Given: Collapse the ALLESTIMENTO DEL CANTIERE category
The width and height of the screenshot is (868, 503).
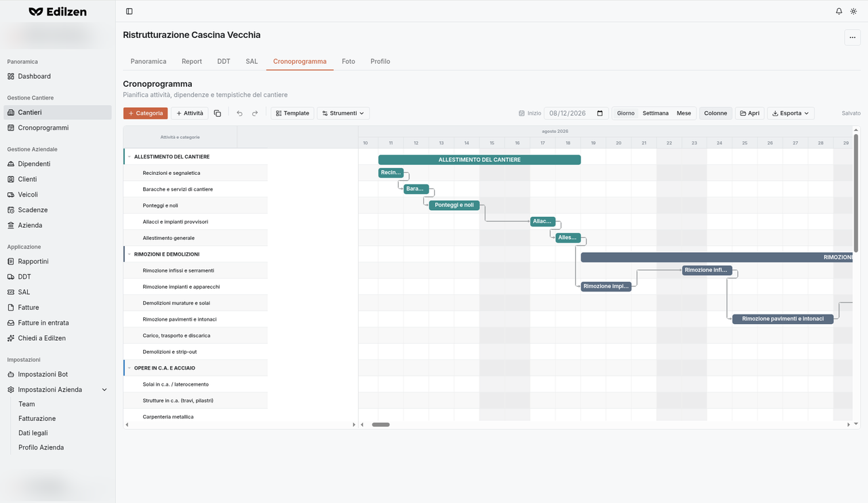Looking at the screenshot, I should [129, 157].
